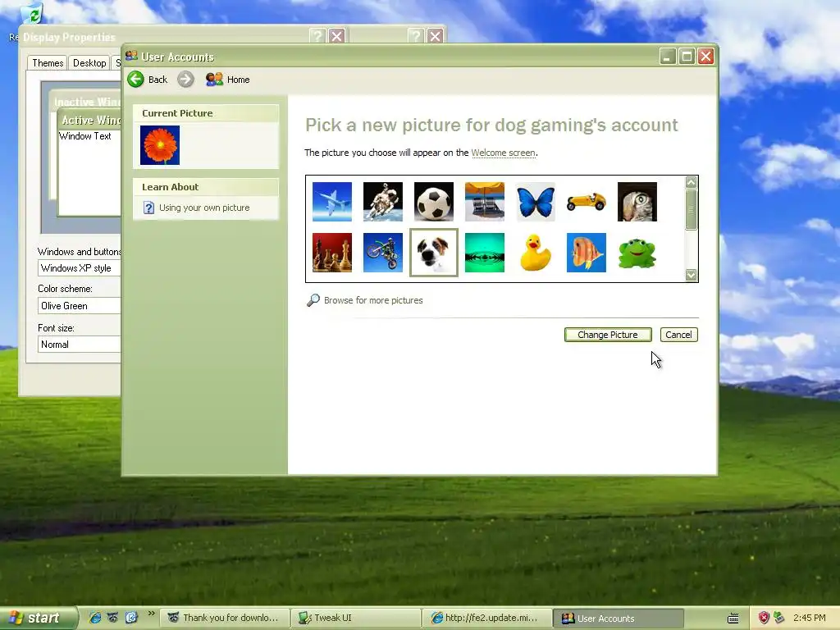The image size is (840, 630).
Task: Click the green tray icon beside the clock
Action: click(779, 618)
